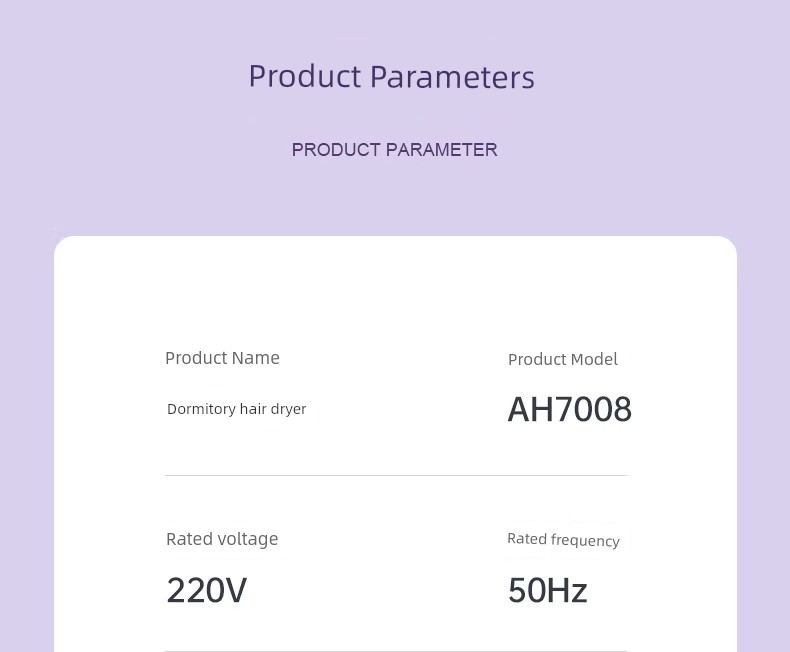Viewport: 790px width, 652px height.
Task: Click the Dormitory hair dryer text
Action: coord(236,409)
